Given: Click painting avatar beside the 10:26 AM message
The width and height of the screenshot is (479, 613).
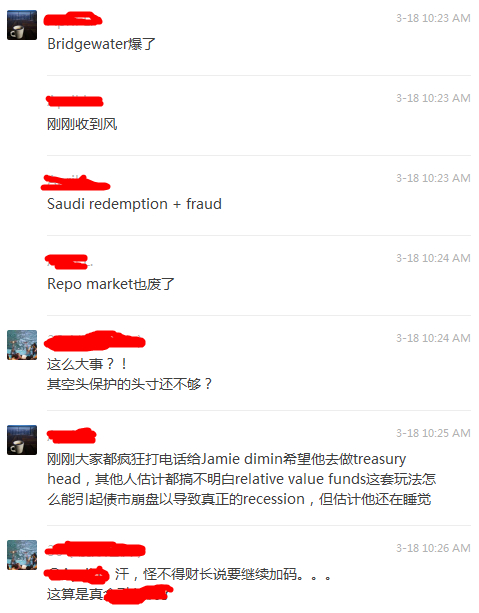Looking at the screenshot, I should click(x=22, y=555).
